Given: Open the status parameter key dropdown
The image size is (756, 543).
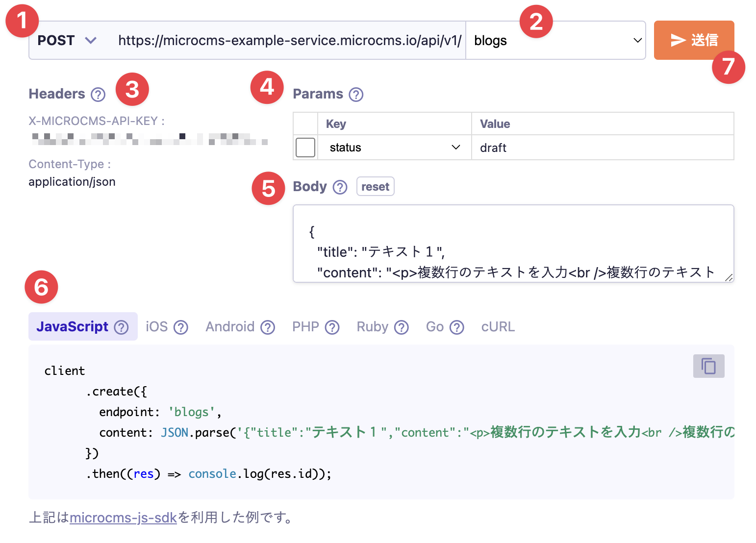Looking at the screenshot, I should 392,148.
